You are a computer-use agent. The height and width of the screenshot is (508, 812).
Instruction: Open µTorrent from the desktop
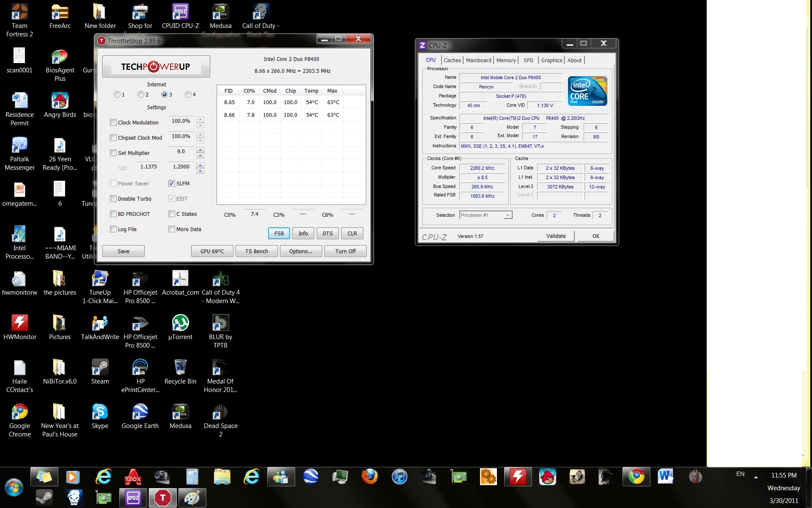[180, 324]
